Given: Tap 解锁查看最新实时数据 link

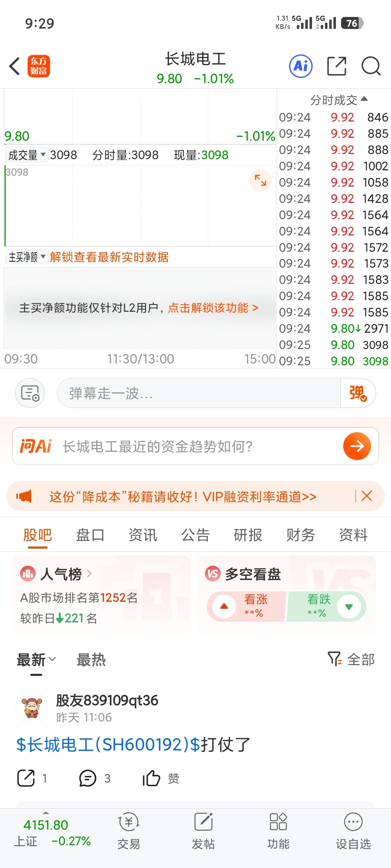Looking at the screenshot, I should coord(109,257).
